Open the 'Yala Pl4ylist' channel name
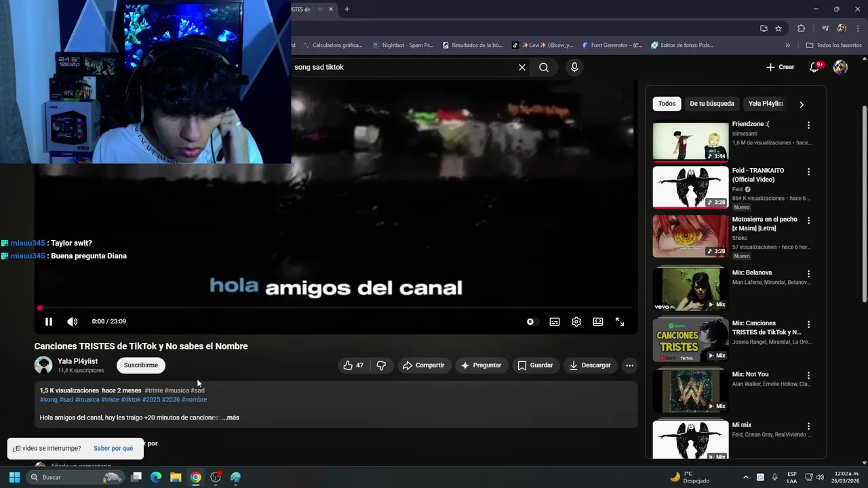Screen dimensions: 868x488 click(x=78, y=361)
